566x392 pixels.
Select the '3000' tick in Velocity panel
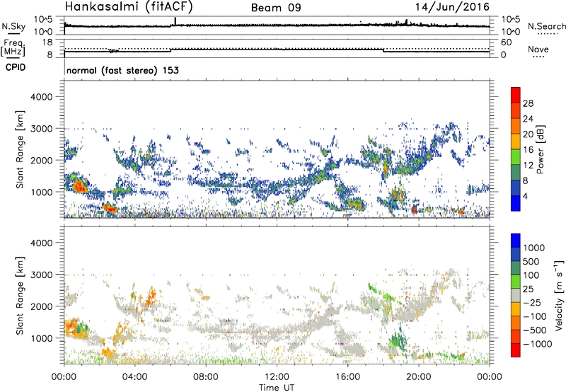pyautogui.click(x=42, y=275)
